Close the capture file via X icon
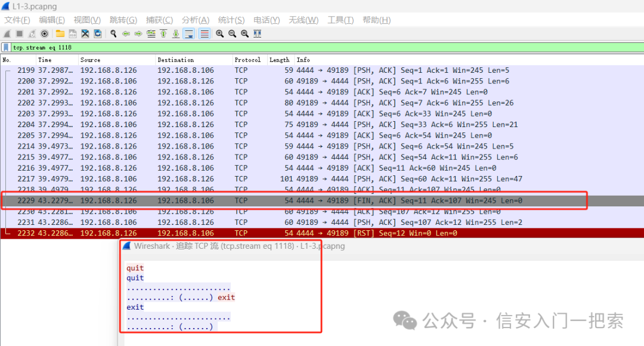 point(85,33)
